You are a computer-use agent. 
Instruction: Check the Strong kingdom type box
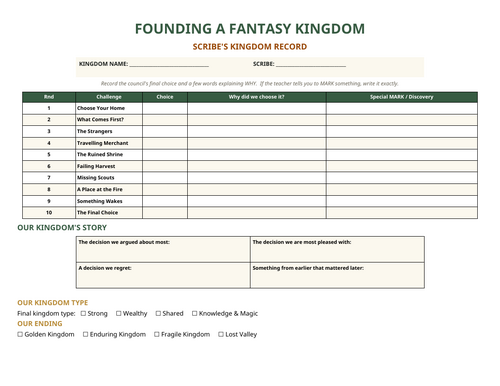pyautogui.click(x=83, y=313)
